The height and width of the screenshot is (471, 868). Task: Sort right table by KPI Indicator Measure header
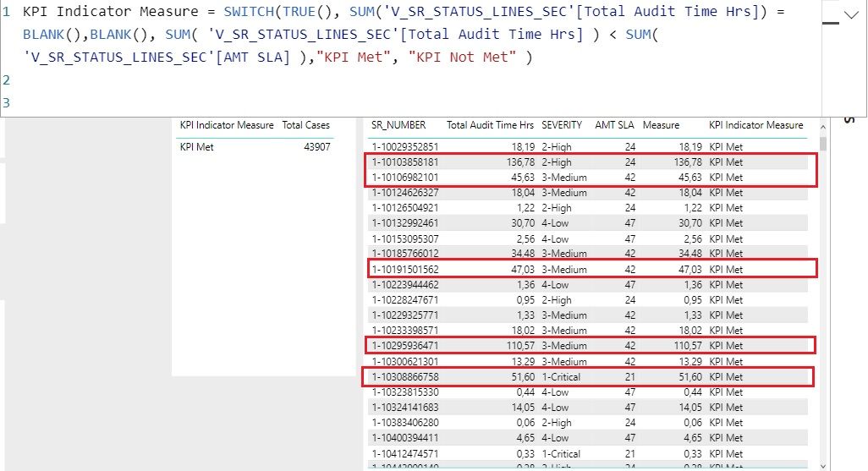click(x=755, y=125)
